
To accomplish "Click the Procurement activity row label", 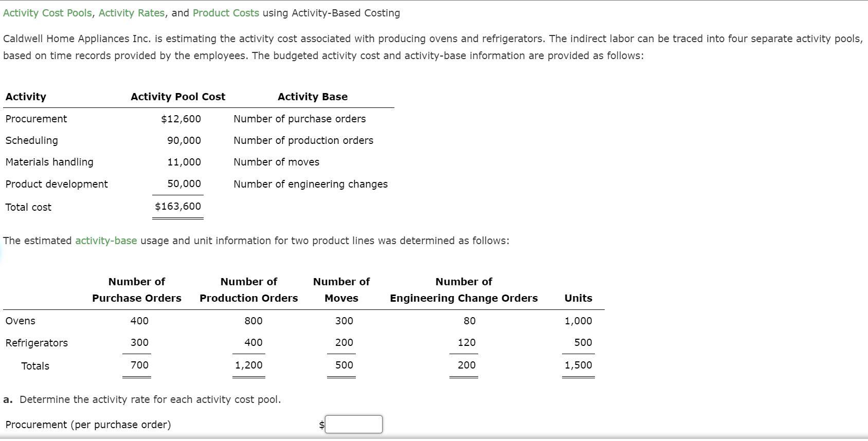I will (36, 119).
